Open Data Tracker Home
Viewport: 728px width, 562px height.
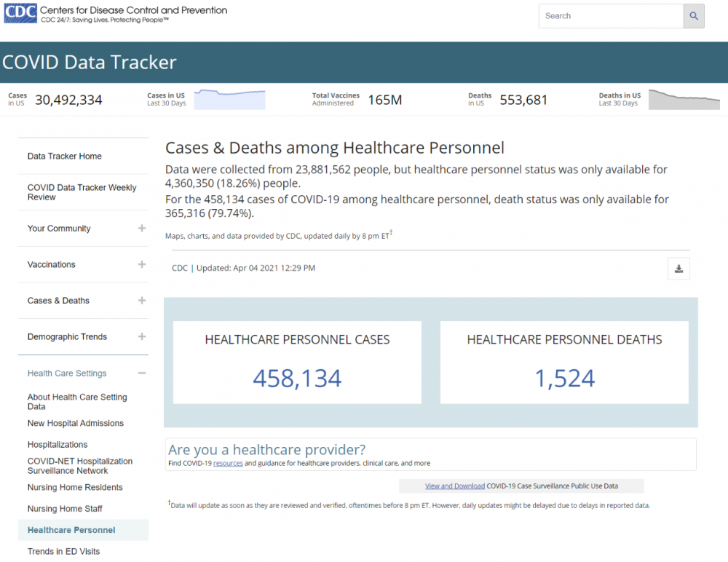(x=65, y=157)
